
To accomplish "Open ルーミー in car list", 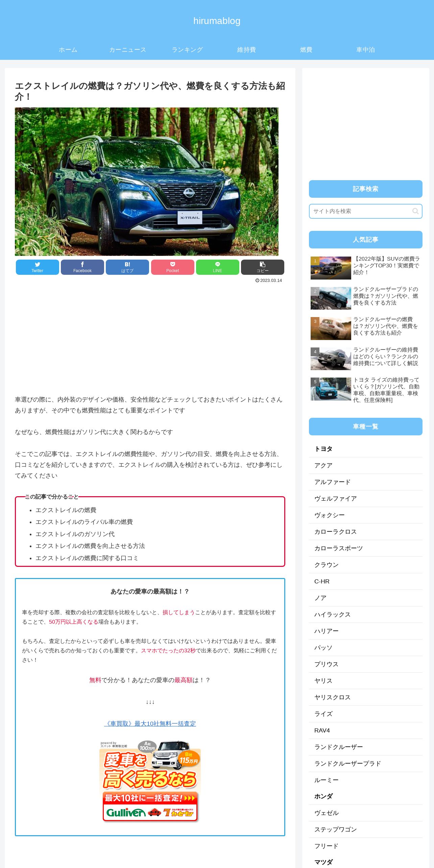I will (x=365, y=780).
